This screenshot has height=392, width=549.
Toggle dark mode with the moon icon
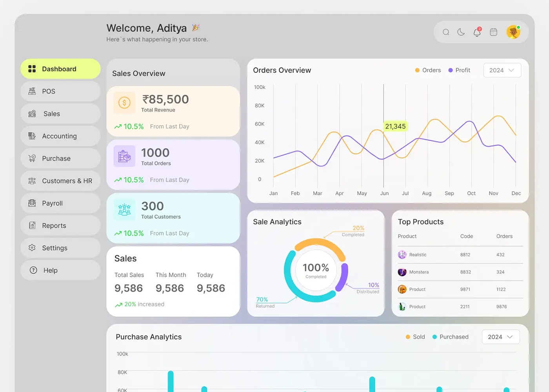[x=461, y=32]
